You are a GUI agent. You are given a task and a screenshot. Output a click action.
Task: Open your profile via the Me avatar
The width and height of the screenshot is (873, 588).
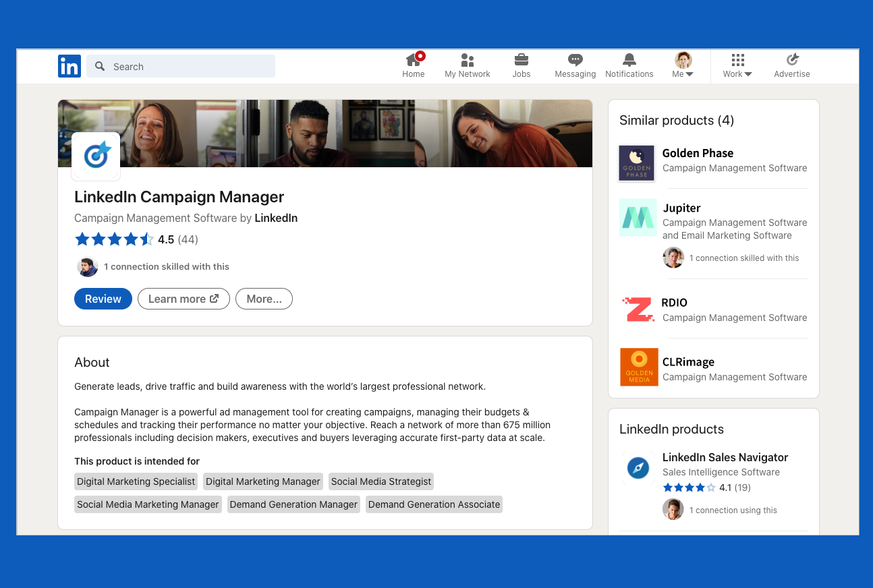pos(682,60)
